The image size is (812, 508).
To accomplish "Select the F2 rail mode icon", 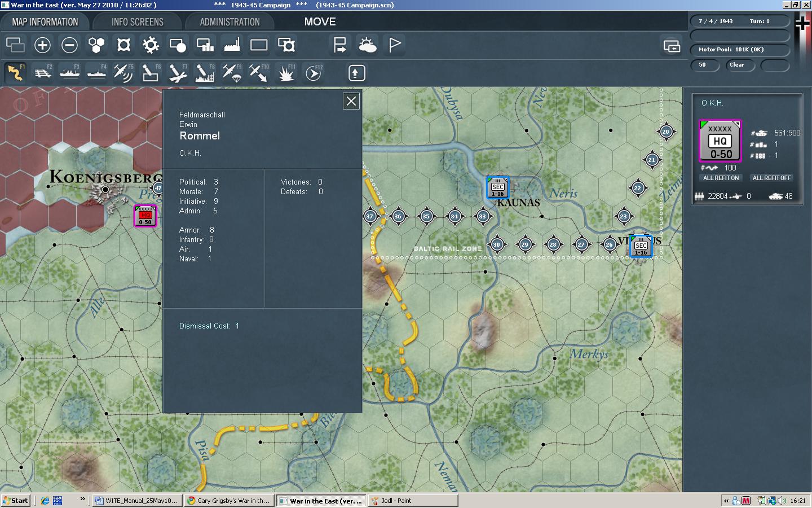I will click(42, 73).
